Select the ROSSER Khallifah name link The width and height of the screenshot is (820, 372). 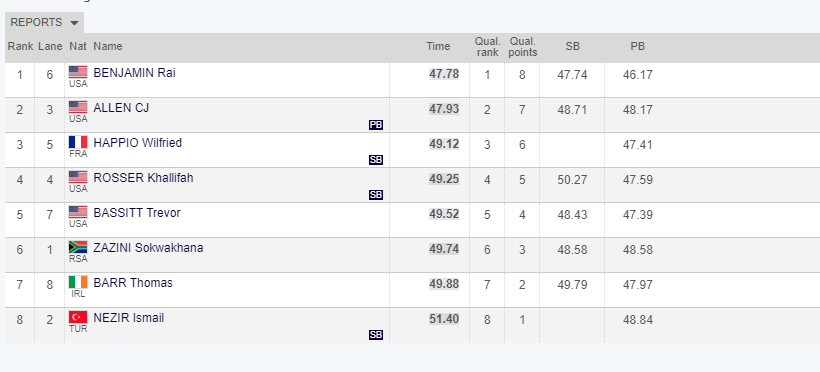coord(143,178)
